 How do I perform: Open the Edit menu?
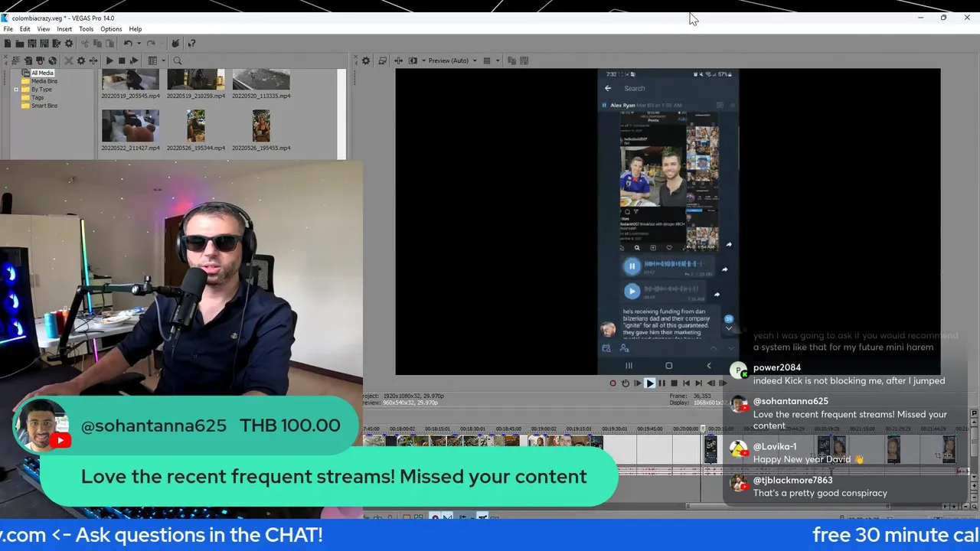24,29
